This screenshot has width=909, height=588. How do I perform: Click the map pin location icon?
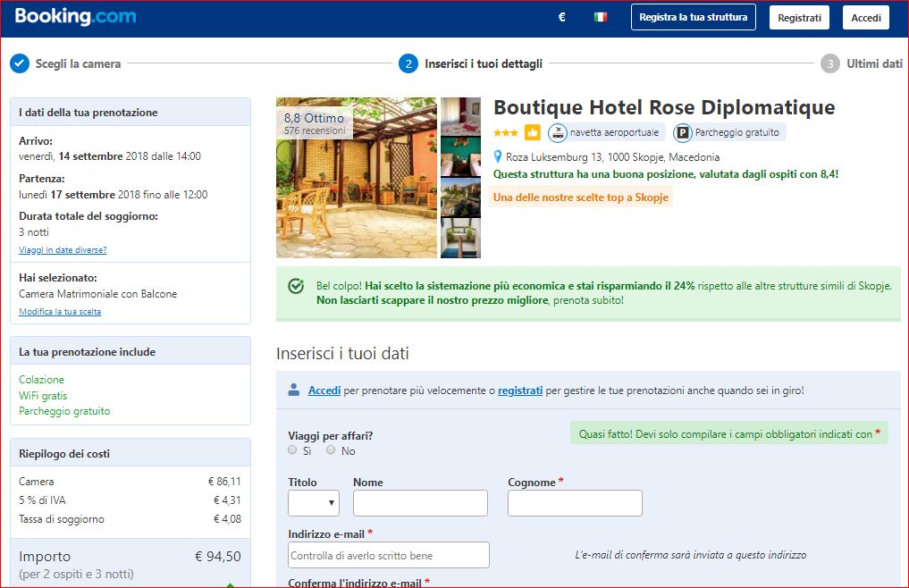[x=497, y=156]
